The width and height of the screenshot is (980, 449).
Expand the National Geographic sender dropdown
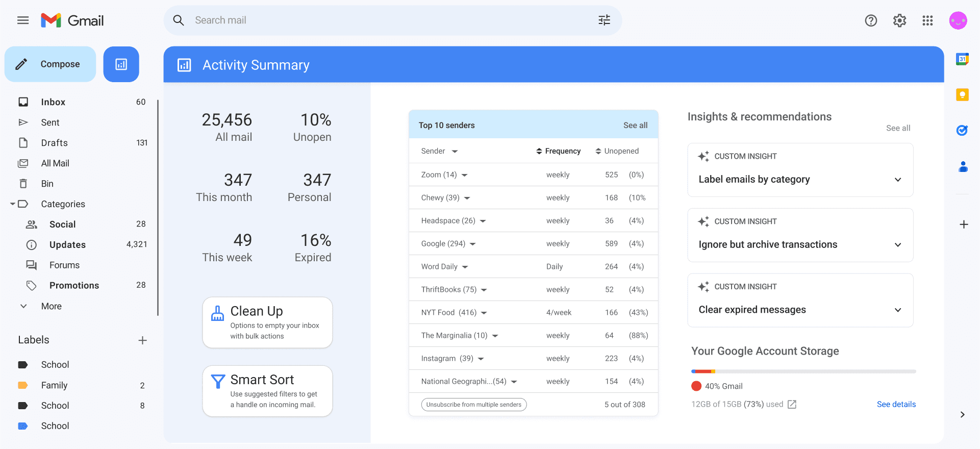514,382
